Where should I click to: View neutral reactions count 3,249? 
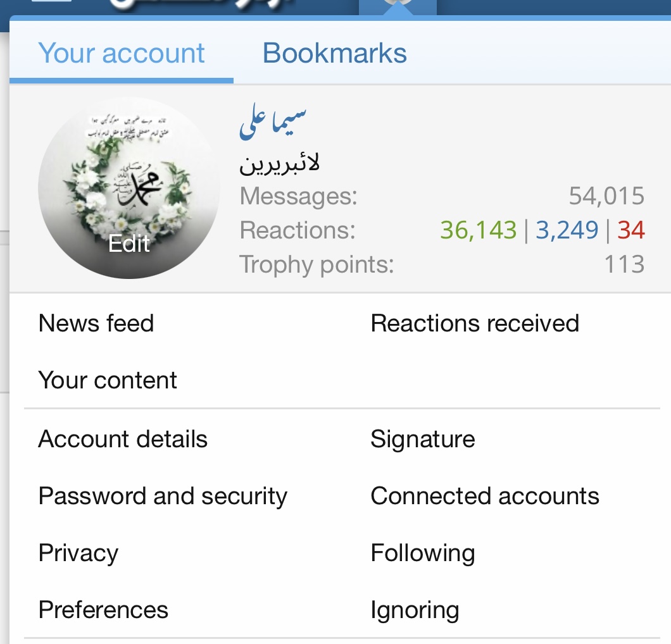[567, 230]
